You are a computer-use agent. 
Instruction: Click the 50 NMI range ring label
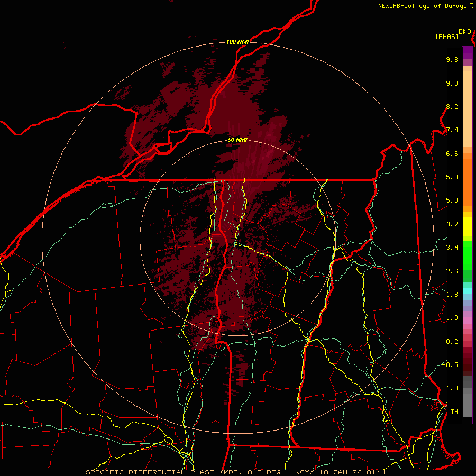click(x=237, y=140)
